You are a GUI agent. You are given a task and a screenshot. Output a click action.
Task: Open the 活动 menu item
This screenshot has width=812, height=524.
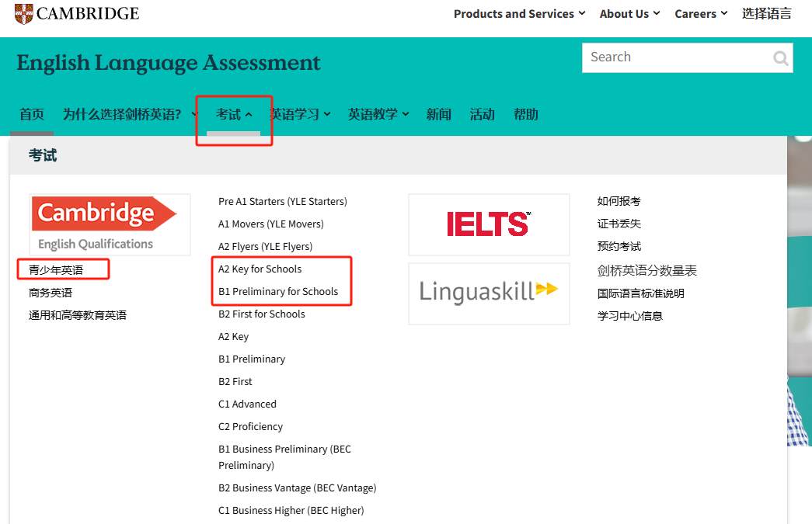(482, 114)
